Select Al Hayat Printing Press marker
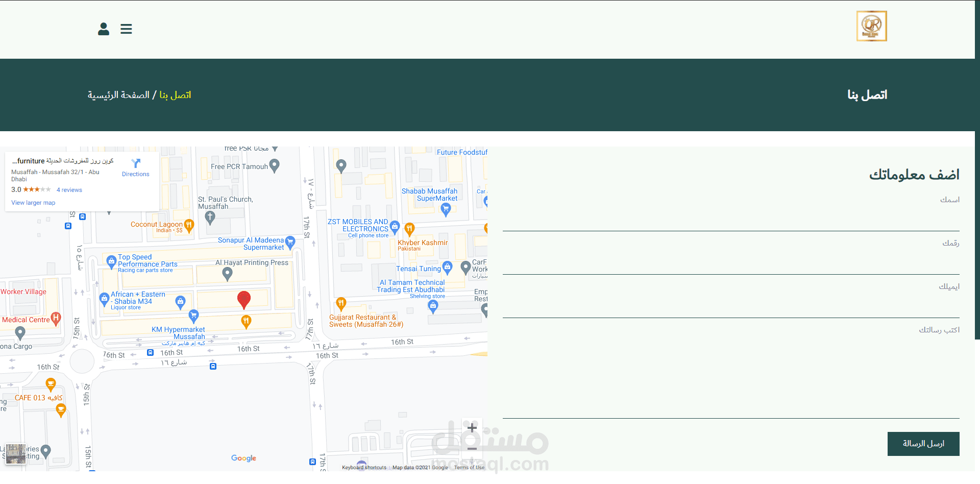The height and width of the screenshot is (484, 980). point(228,274)
